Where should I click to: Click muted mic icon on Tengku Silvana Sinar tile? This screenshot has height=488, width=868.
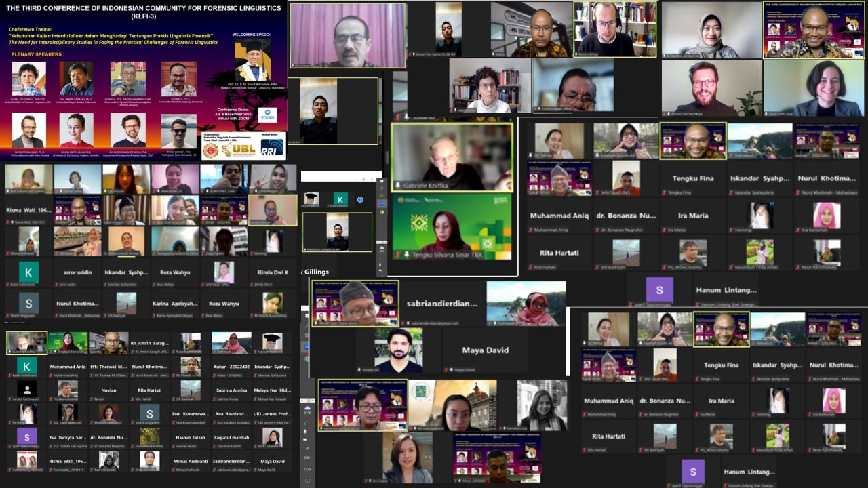[x=397, y=255]
